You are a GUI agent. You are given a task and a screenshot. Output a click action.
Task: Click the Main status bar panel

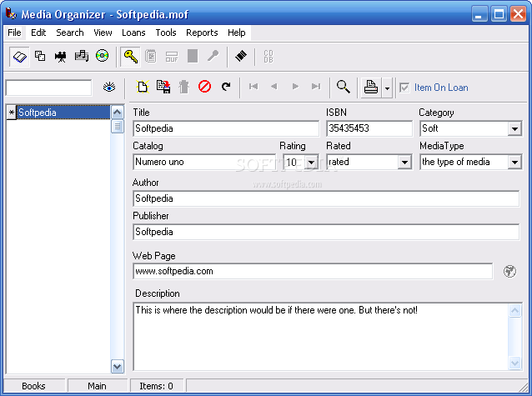(x=97, y=386)
